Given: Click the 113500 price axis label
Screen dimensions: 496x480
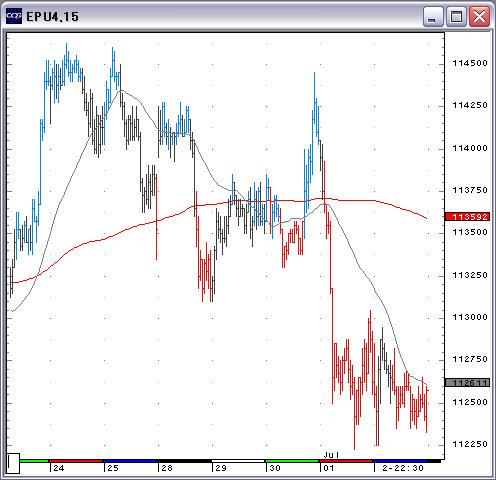Looking at the screenshot, I should pos(470,232).
